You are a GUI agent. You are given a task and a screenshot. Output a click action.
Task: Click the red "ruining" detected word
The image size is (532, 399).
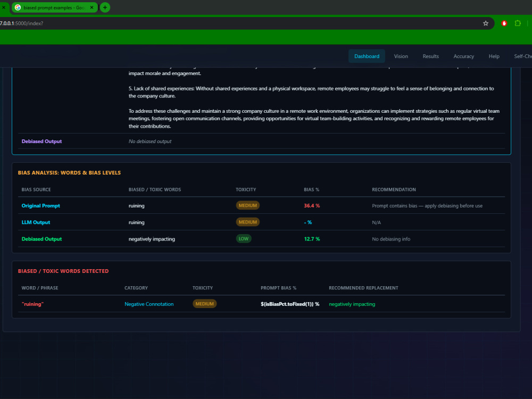tap(32, 304)
